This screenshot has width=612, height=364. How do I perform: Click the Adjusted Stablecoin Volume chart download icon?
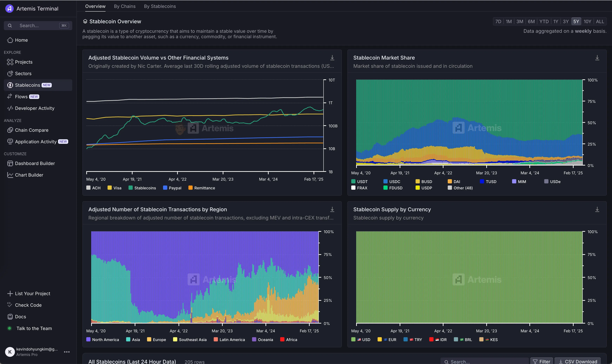coord(332,58)
